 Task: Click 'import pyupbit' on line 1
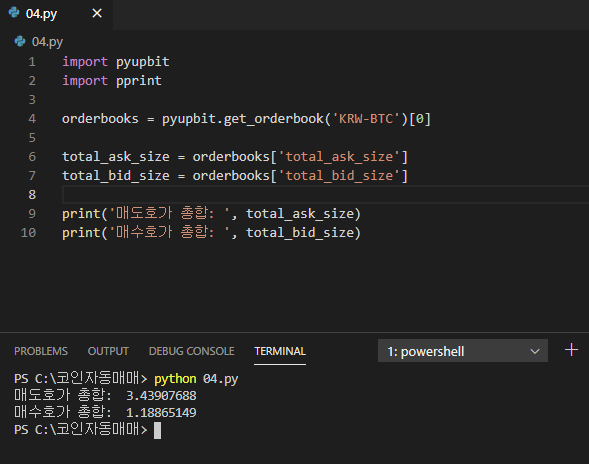pyautogui.click(x=116, y=62)
